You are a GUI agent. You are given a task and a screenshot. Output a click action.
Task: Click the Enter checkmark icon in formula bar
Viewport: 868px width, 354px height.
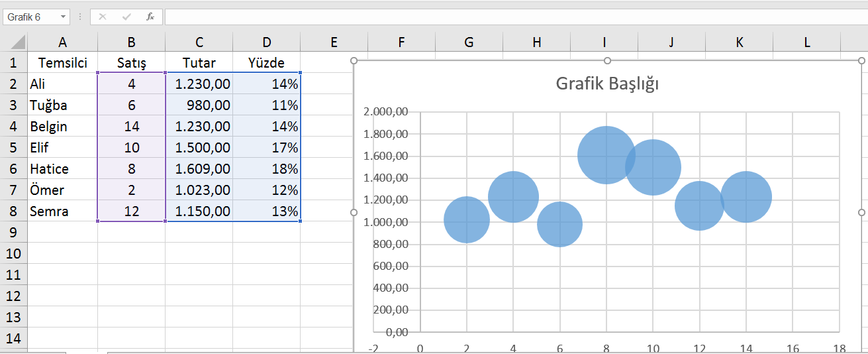[x=126, y=17]
